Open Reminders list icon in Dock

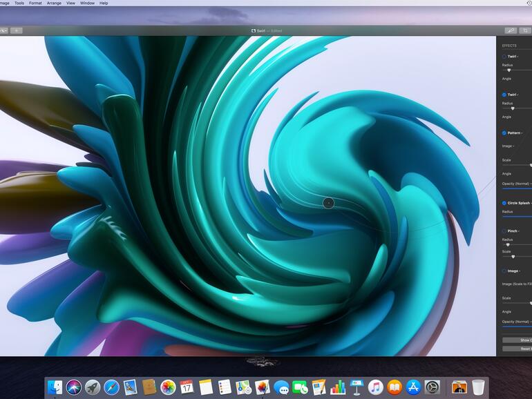click(x=225, y=387)
